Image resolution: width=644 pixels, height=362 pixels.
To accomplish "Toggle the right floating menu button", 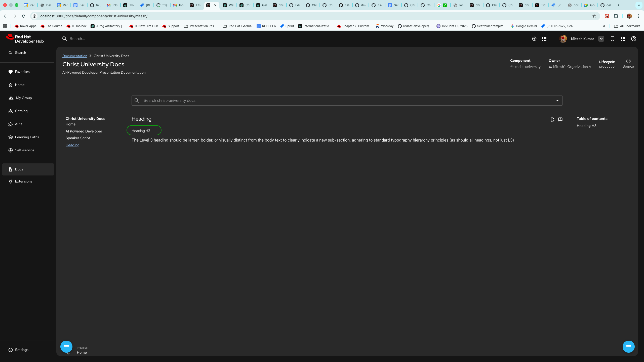I will [x=628, y=347].
